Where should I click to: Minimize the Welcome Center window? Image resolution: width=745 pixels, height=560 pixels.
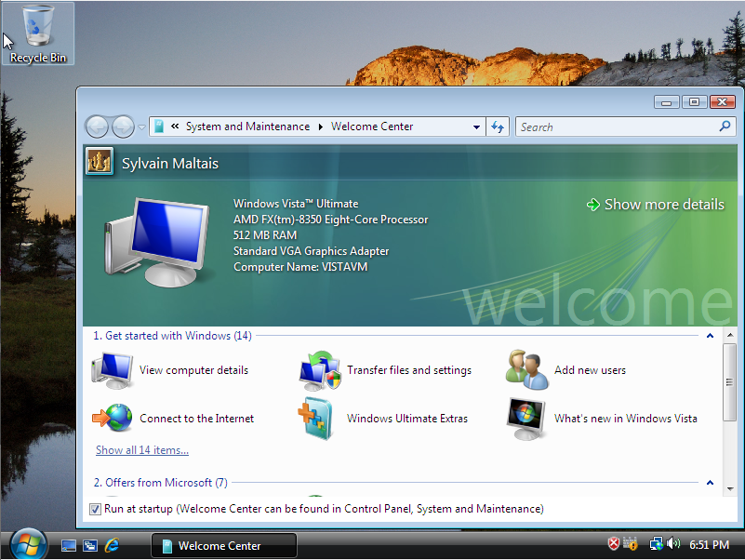(667, 102)
